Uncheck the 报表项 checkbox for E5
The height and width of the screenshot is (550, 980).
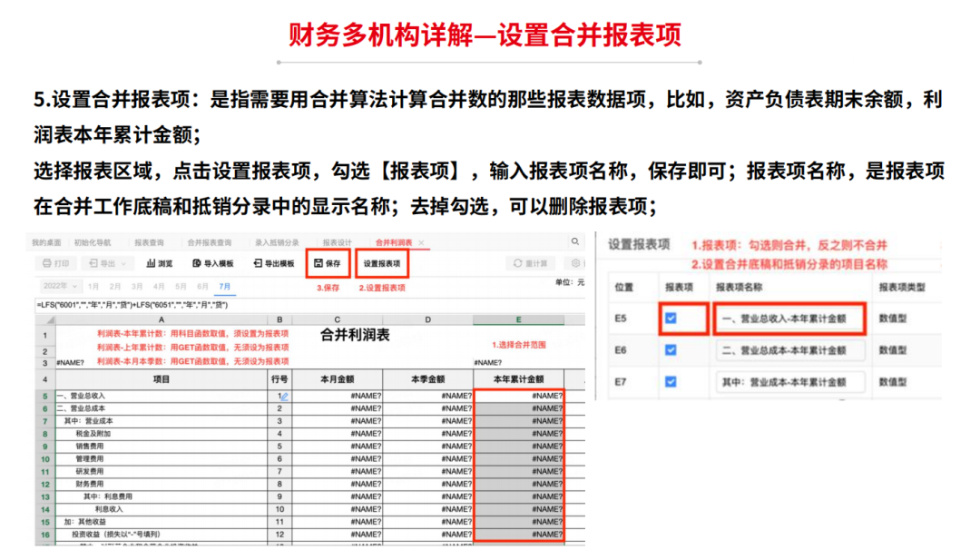[x=671, y=319]
